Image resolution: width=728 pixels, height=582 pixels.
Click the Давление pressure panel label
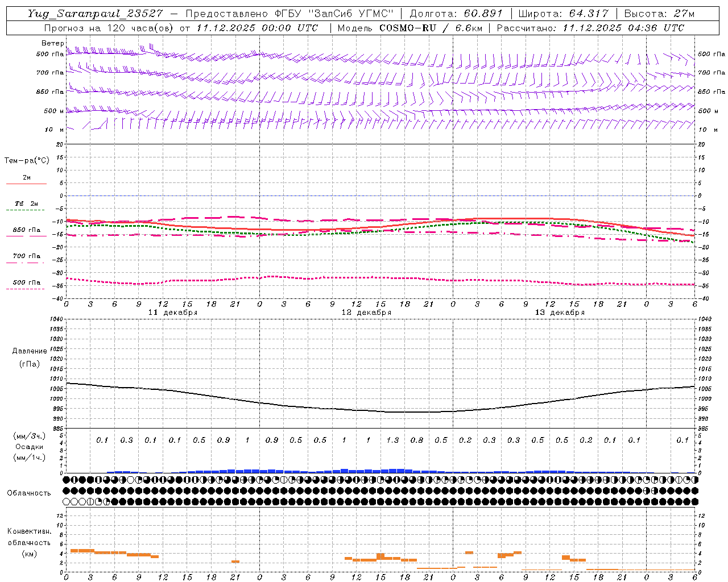30,351
